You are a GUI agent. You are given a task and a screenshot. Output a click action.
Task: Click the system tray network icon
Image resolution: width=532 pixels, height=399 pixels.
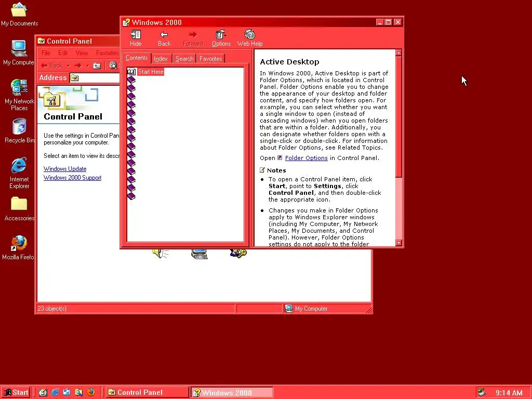pyautogui.click(x=482, y=393)
